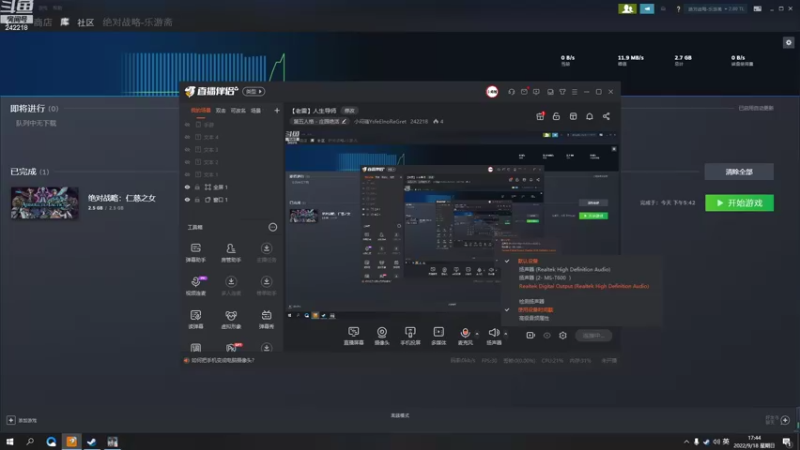Add 多媒体 media source
Viewport: 800px width, 450px height.
[438, 336]
